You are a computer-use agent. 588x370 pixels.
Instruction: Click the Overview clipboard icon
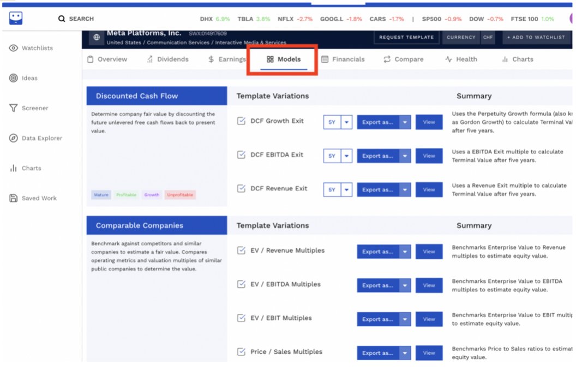tap(91, 59)
